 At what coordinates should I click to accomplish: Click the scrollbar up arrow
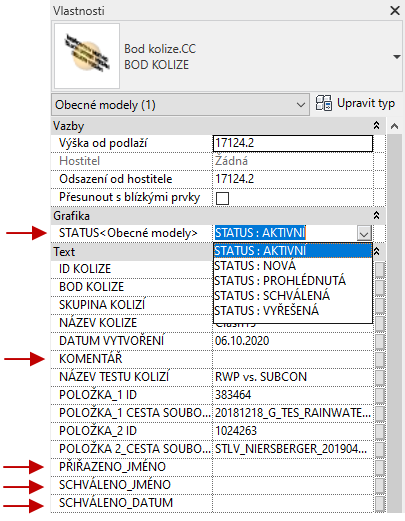[x=395, y=126]
